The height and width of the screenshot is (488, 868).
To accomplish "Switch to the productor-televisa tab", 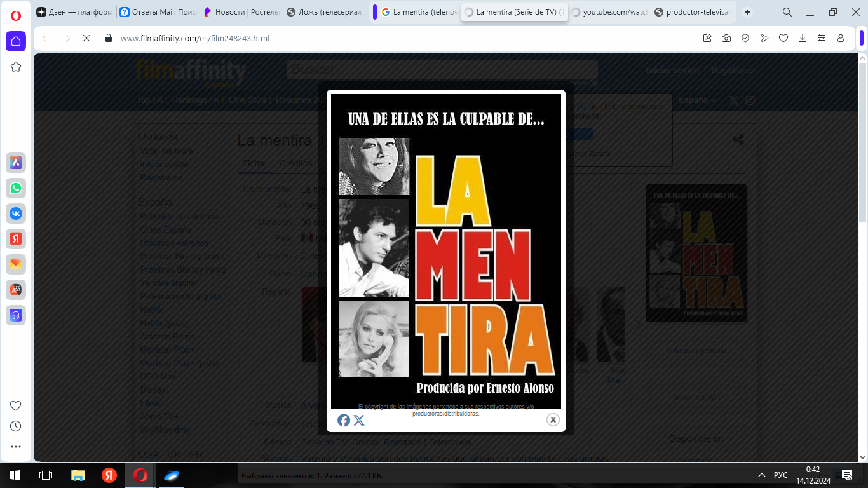I will tap(692, 12).
